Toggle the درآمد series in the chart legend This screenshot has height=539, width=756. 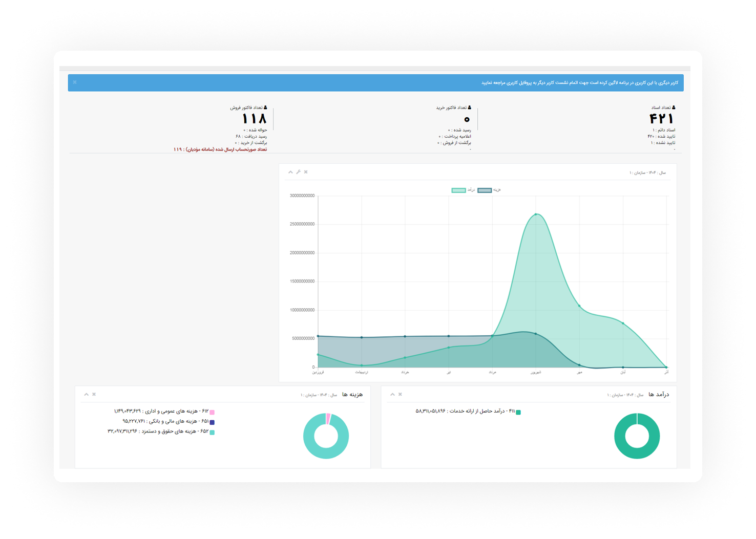click(458, 190)
